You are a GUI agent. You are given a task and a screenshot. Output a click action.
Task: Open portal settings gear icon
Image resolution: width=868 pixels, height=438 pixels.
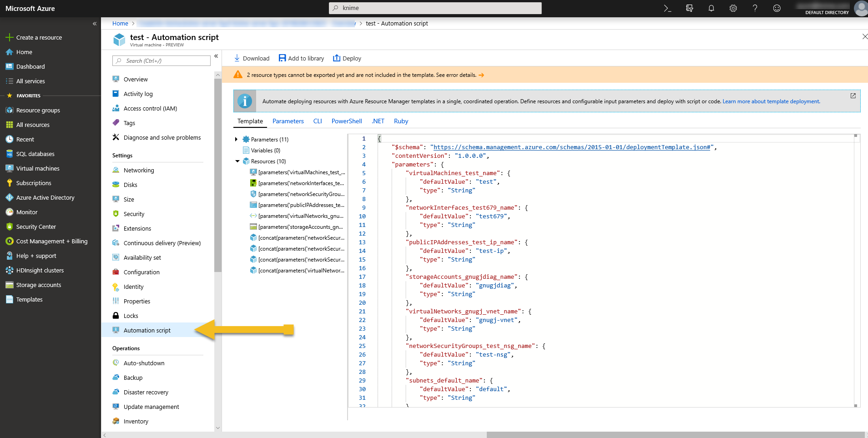pyautogui.click(x=733, y=8)
